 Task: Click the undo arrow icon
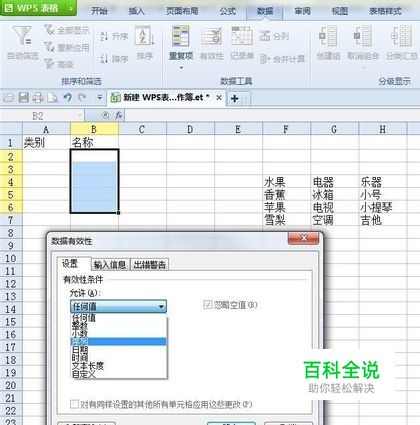click(68, 98)
